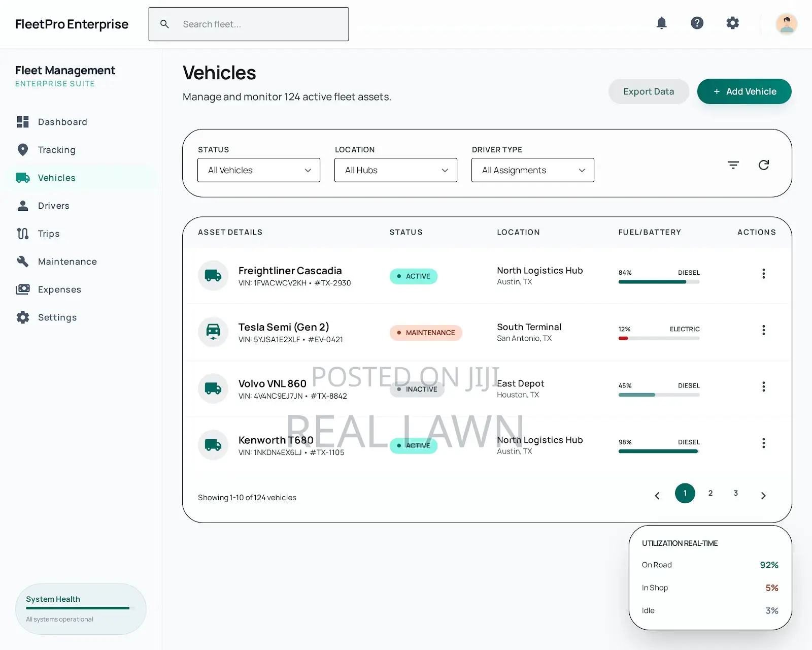Go to Drivers in sidebar

click(81, 206)
